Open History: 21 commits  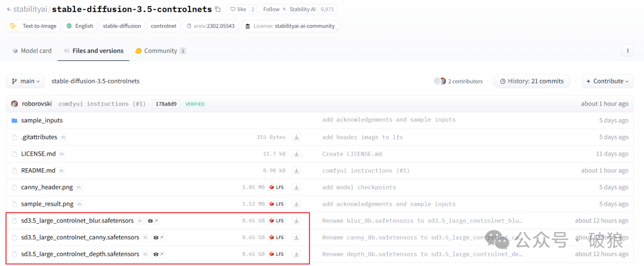531,81
